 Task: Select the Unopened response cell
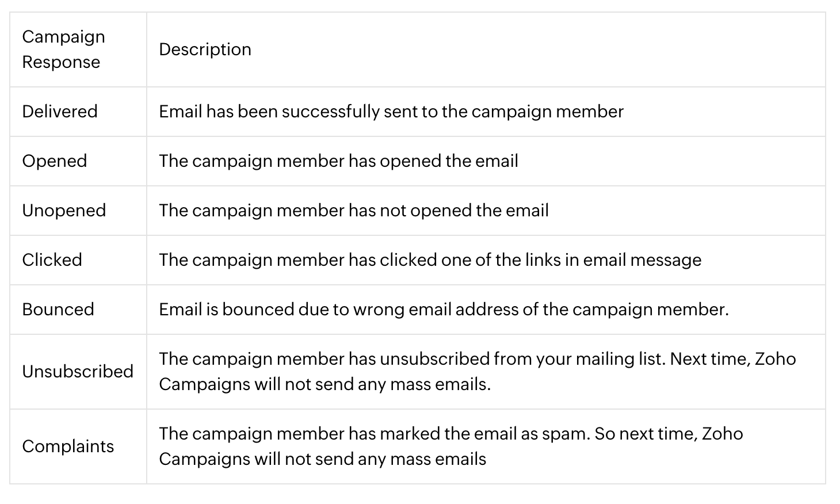(64, 211)
